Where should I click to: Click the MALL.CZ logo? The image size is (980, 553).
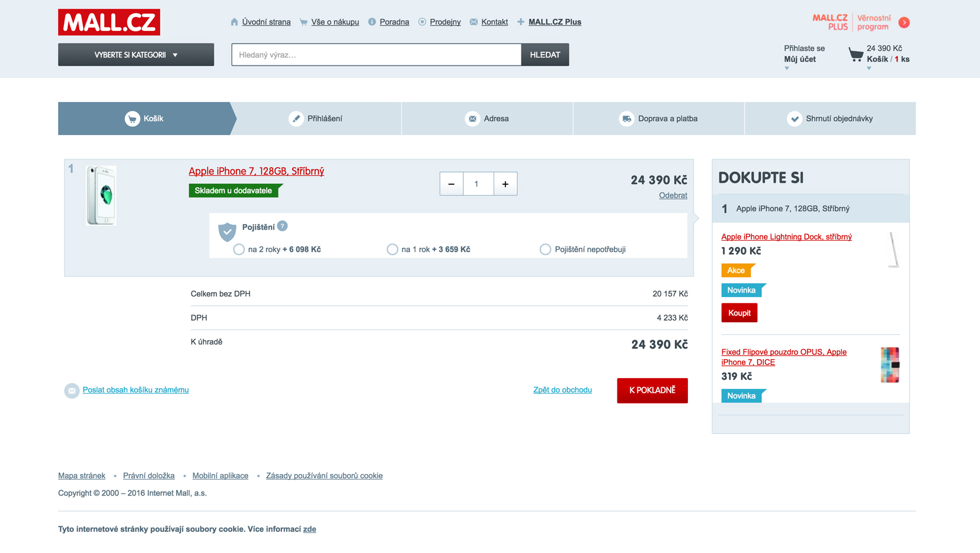pyautogui.click(x=109, y=22)
